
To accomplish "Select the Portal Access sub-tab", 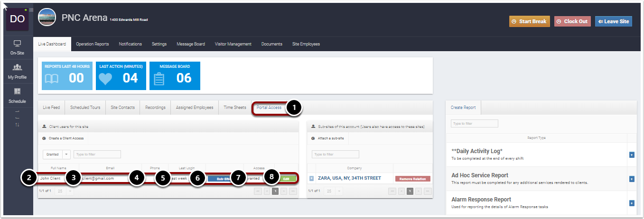I will pos(269,108).
